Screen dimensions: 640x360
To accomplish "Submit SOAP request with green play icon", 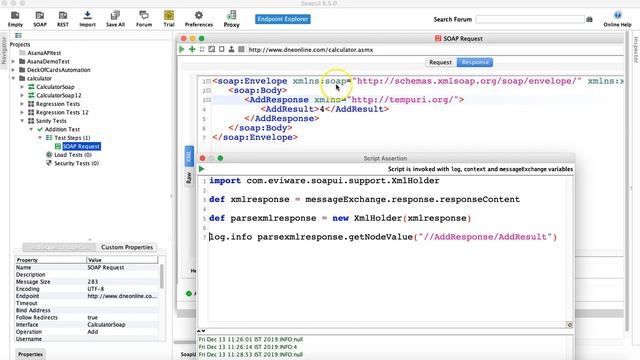I will 182,49.
